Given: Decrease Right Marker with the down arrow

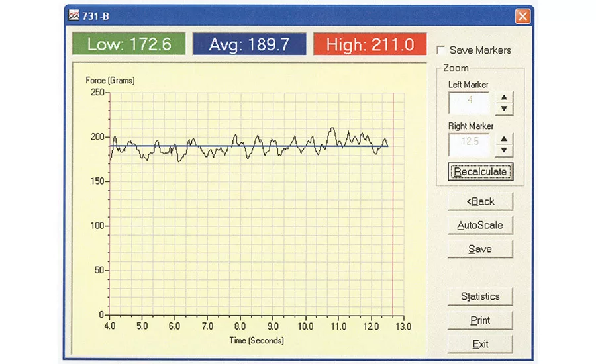Looking at the screenshot, I should 504,150.
